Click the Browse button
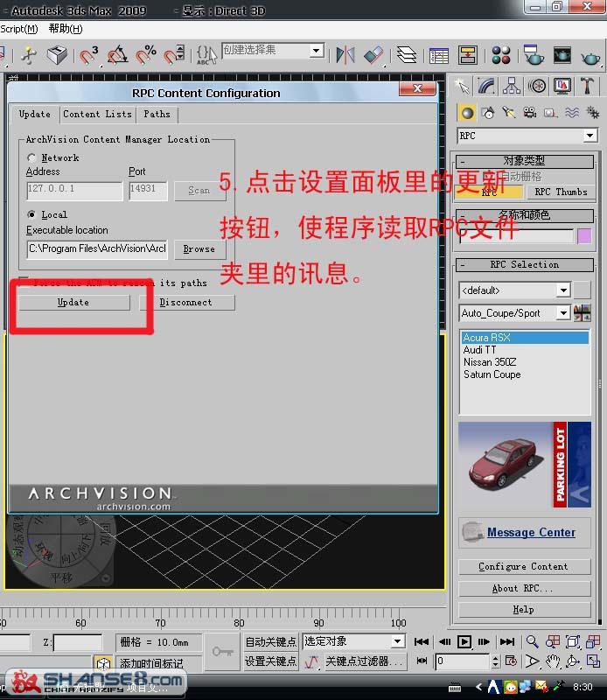Viewport: 607px width, 700px height. tap(199, 249)
